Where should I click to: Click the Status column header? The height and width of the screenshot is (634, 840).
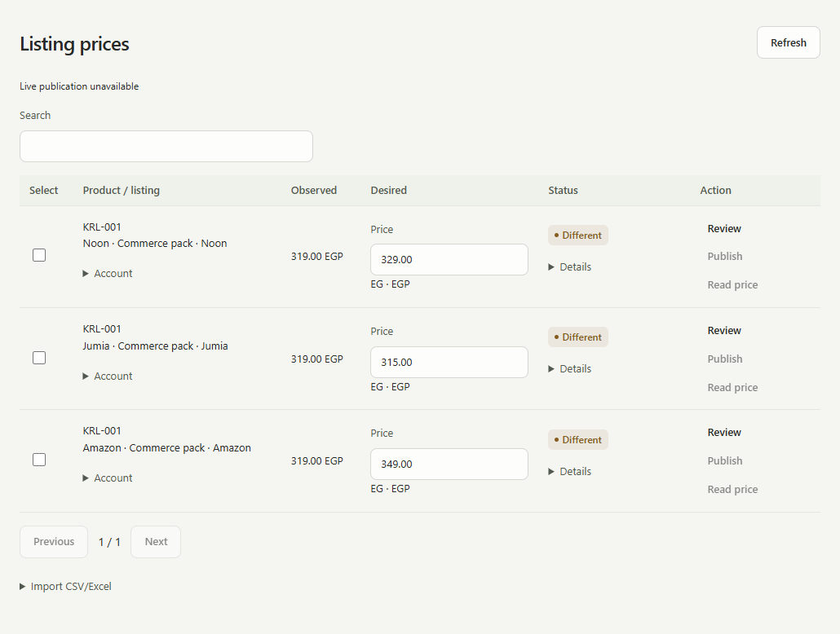[x=563, y=190]
